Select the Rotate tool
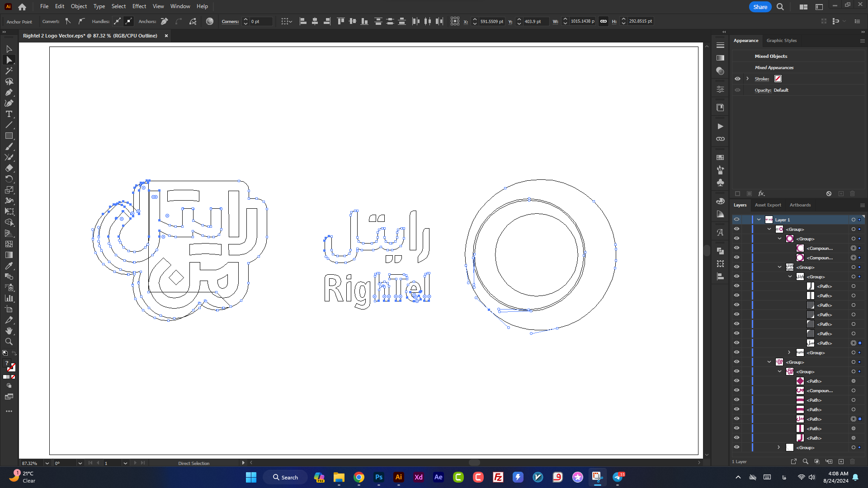Screen dimensions: 868x488 pyautogui.click(x=9, y=179)
